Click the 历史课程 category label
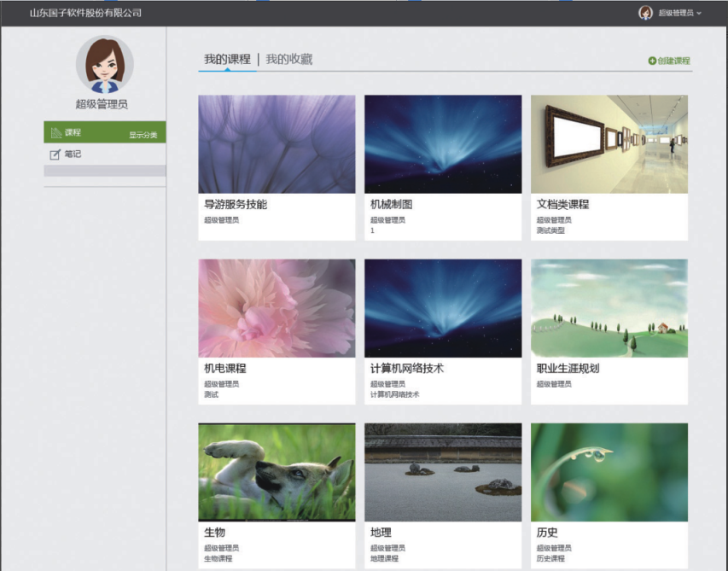This screenshot has width=728, height=571. (x=550, y=558)
